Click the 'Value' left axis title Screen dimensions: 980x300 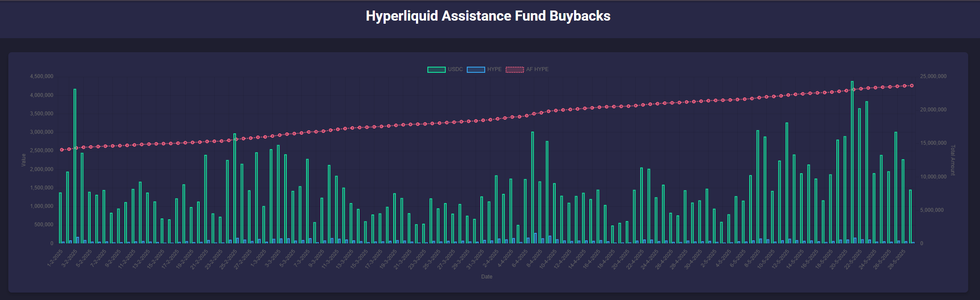tap(24, 160)
